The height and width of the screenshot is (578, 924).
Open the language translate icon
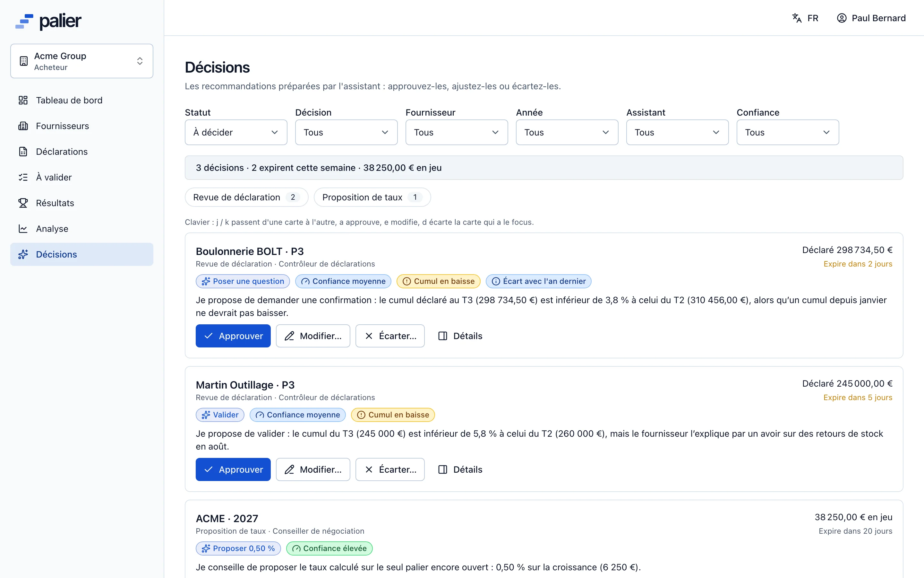[797, 18]
